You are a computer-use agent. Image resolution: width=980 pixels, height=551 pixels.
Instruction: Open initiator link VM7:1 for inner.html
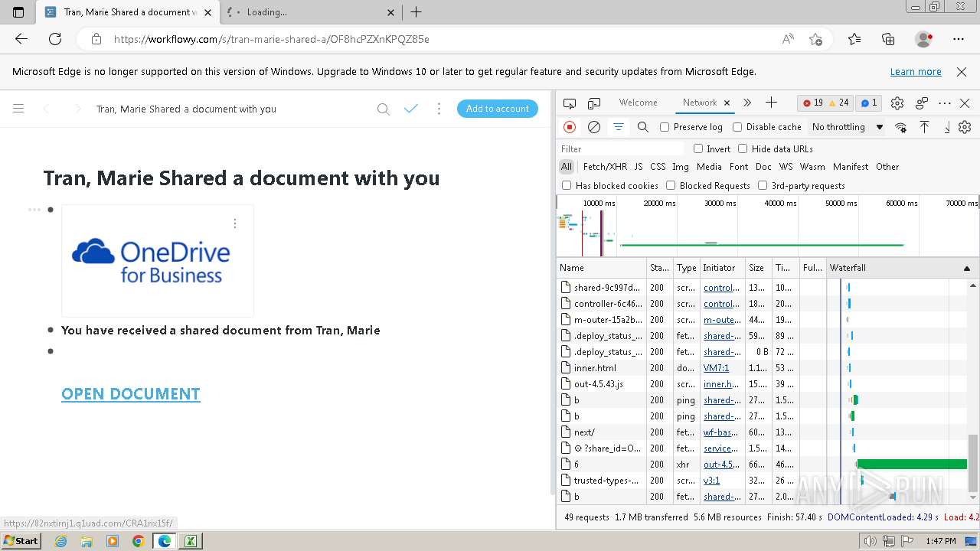tap(717, 368)
